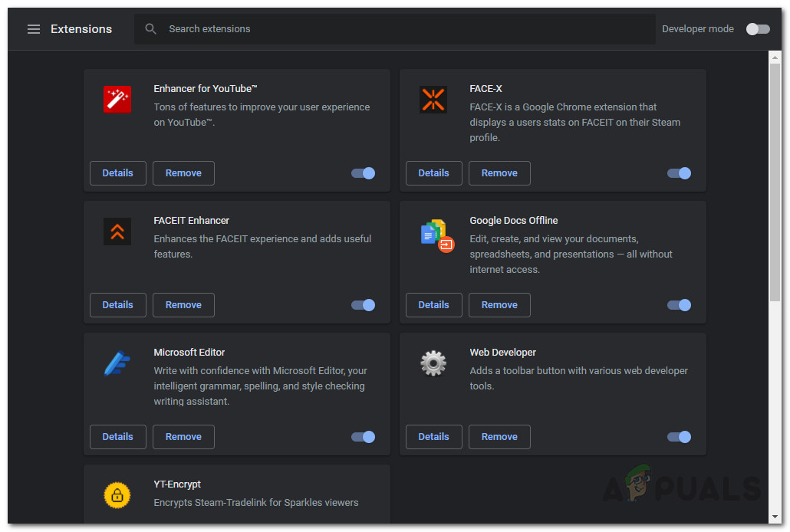The image size is (790, 532).
Task: Click the Enhancer for YouTube icon
Action: (x=117, y=100)
